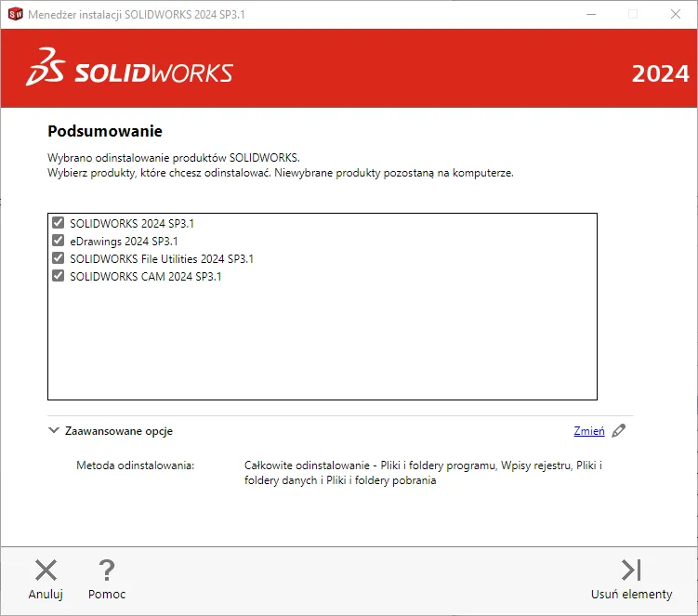Open Pomoc help

pyautogui.click(x=107, y=580)
